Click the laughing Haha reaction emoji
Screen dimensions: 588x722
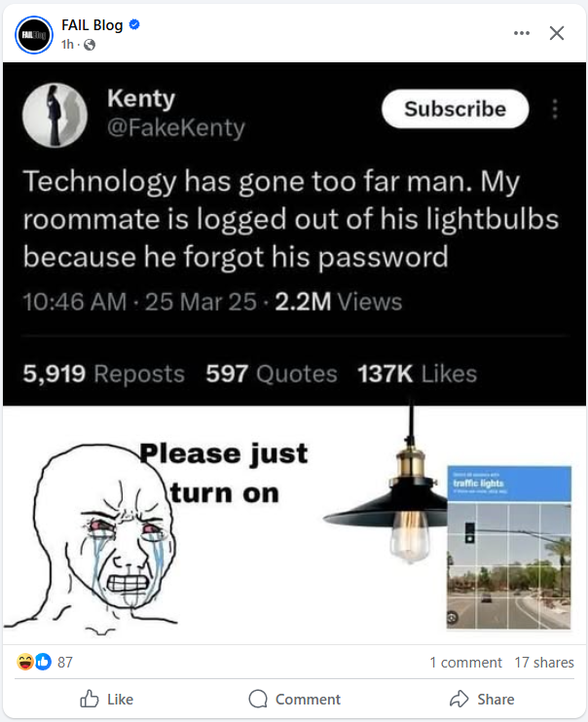pos(25,662)
